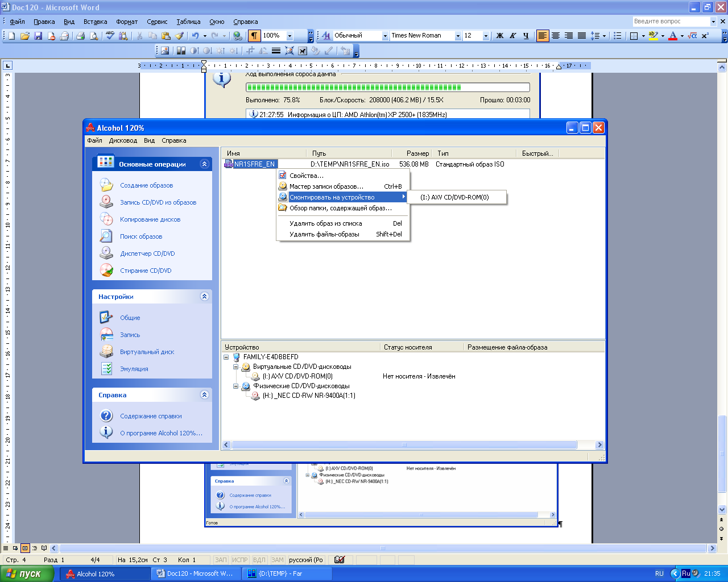Viewport: 728px width, 582px height.
Task: Click the Общие settings link
Action: (130, 318)
